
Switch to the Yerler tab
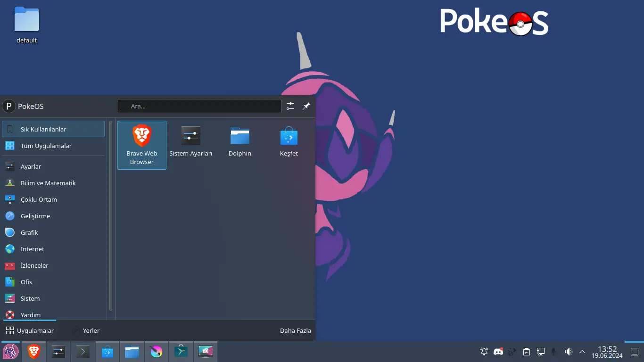86,330
